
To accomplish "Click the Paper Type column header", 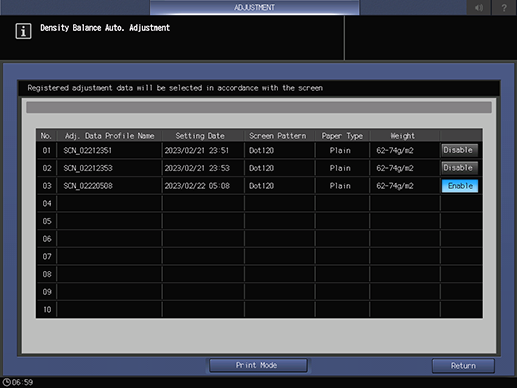I will point(342,136).
